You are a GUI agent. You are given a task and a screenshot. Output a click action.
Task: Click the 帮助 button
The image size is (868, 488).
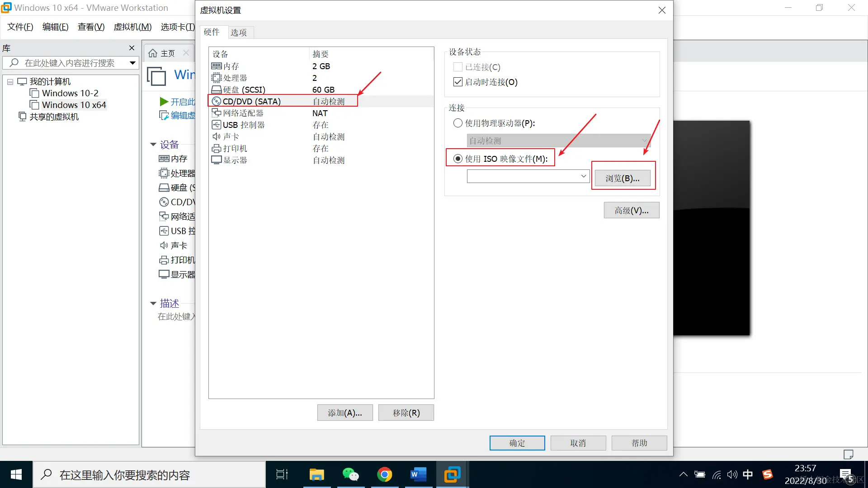coord(639,443)
